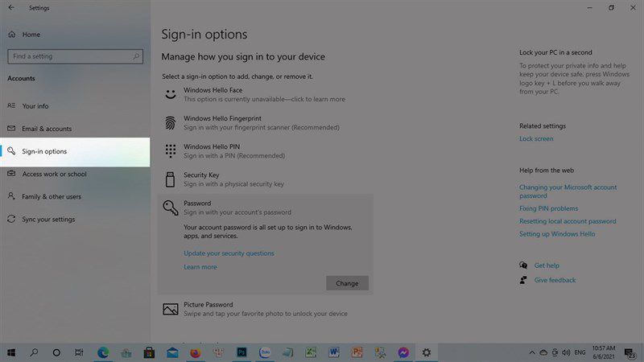This screenshot has height=362, width=644.
Task: Click the Windows Hello Fingerprint icon
Action: (x=170, y=123)
